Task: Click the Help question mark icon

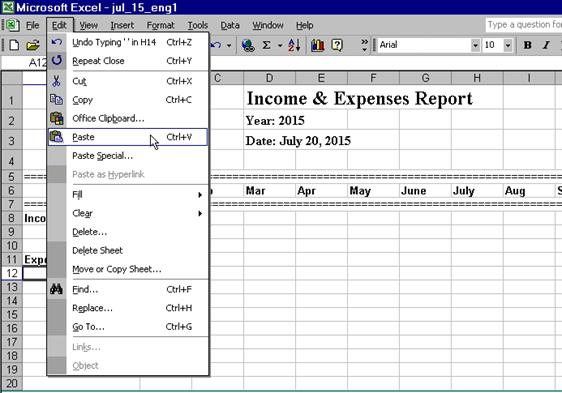Action: coord(337,45)
